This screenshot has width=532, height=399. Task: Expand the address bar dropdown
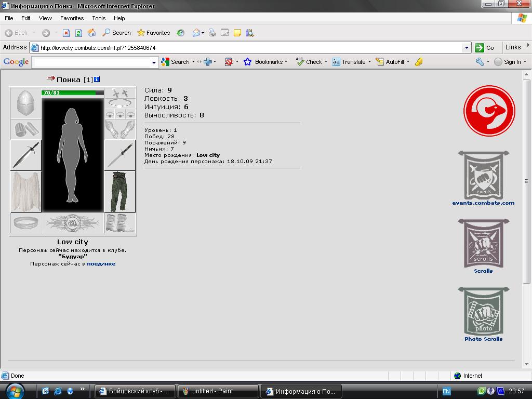point(467,48)
